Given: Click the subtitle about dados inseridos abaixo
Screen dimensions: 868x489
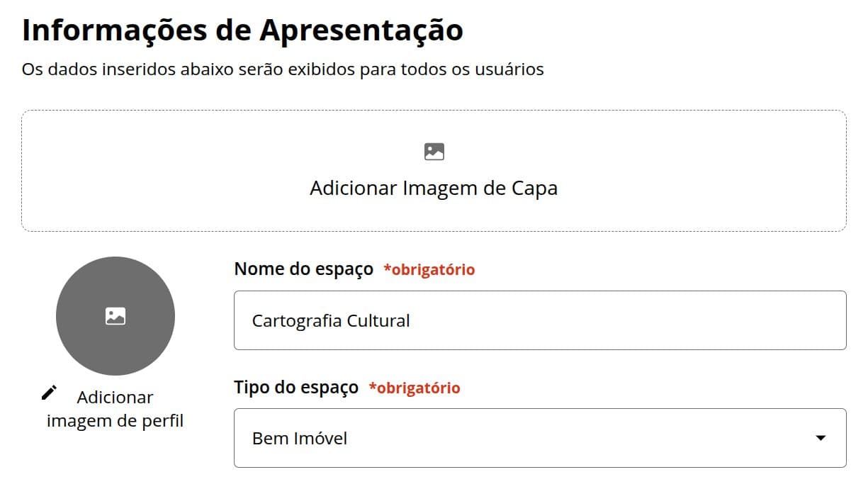Looking at the screenshot, I should click(283, 70).
